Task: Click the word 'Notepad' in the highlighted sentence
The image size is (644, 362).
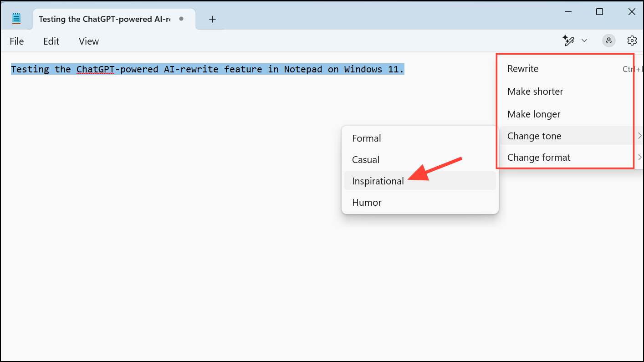Action: [303, 69]
